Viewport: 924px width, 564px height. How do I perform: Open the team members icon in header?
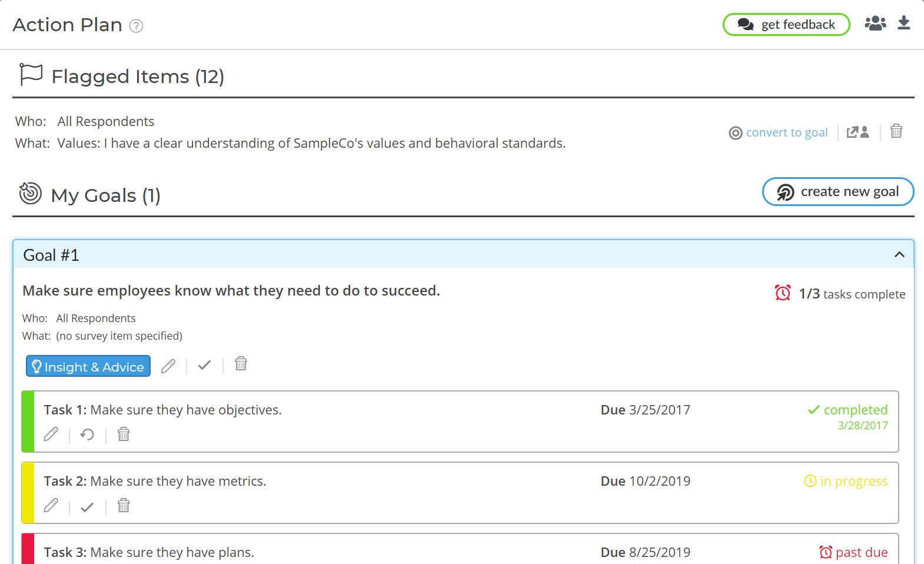pyautogui.click(x=875, y=24)
